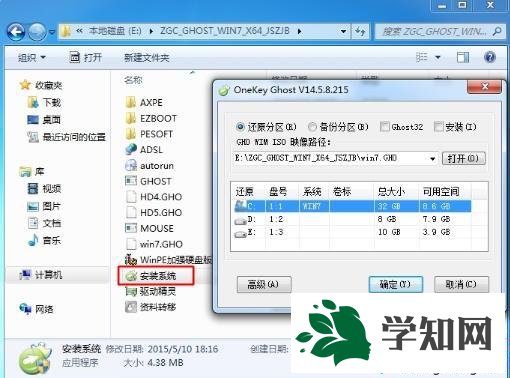
Task: Select 下载 in the navigation pane
Action: click(44, 102)
